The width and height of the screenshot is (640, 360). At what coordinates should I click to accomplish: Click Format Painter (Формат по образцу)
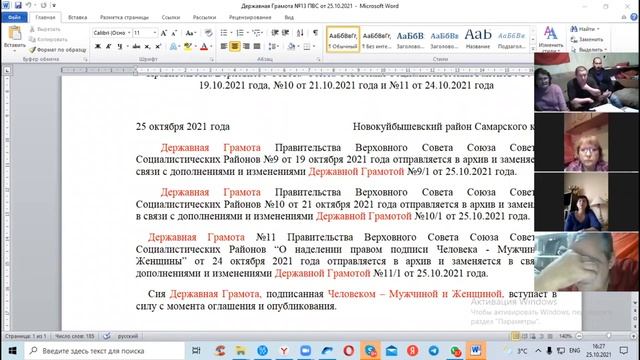(58, 49)
